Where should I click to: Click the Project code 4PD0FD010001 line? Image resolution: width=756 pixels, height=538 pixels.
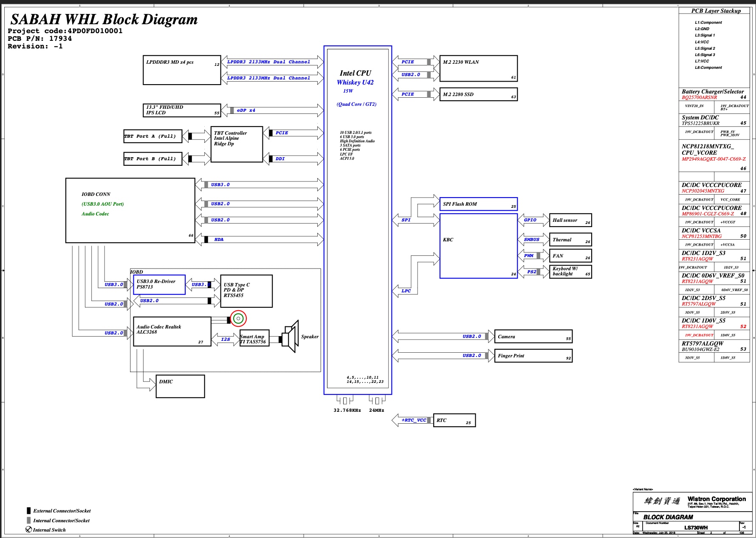65,31
